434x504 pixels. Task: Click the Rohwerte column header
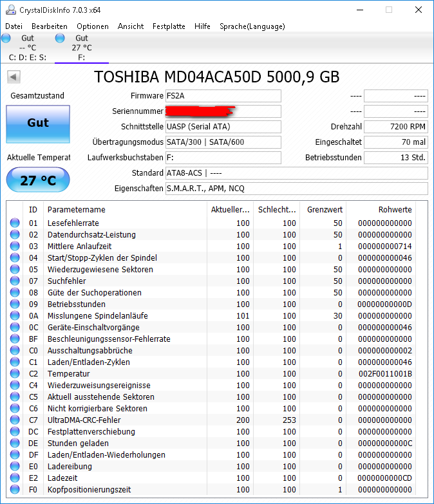395,210
